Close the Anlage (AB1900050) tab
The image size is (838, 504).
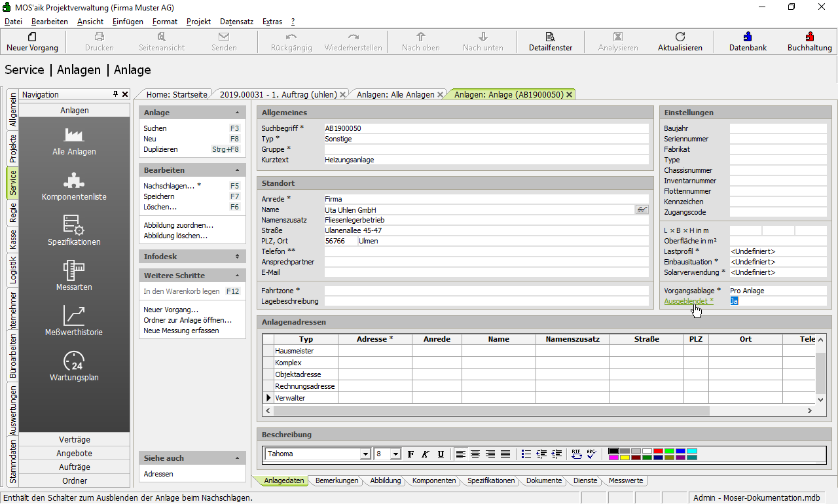[x=570, y=94]
